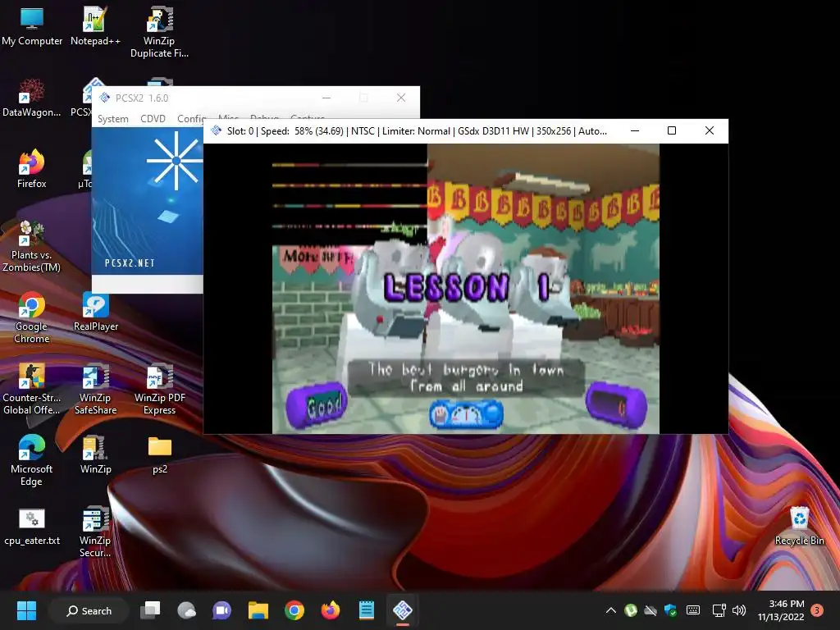The image size is (840, 630).
Task: Open the ps2 folder on desktop
Action: 159,454
